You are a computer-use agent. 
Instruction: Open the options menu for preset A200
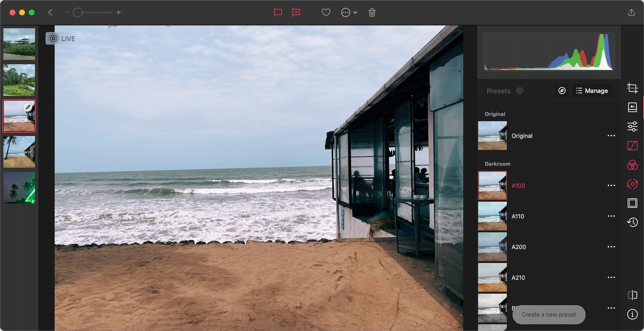point(611,247)
